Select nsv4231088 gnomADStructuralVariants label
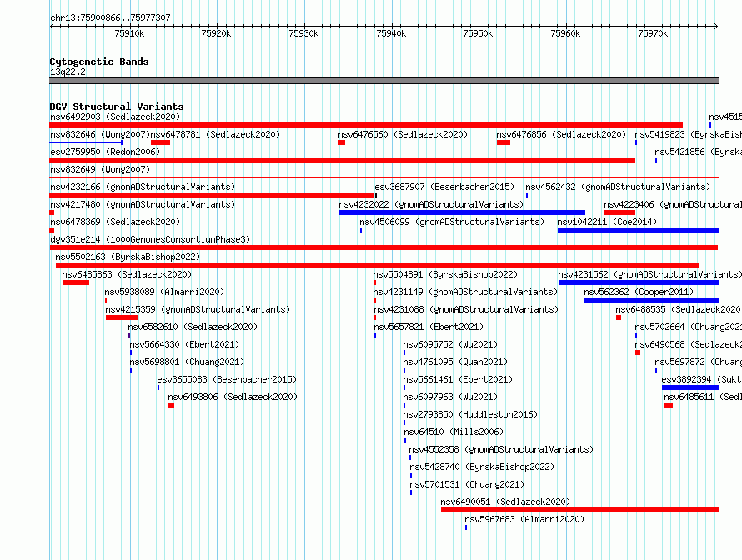The width and height of the screenshot is (742, 560). pyautogui.click(x=466, y=309)
